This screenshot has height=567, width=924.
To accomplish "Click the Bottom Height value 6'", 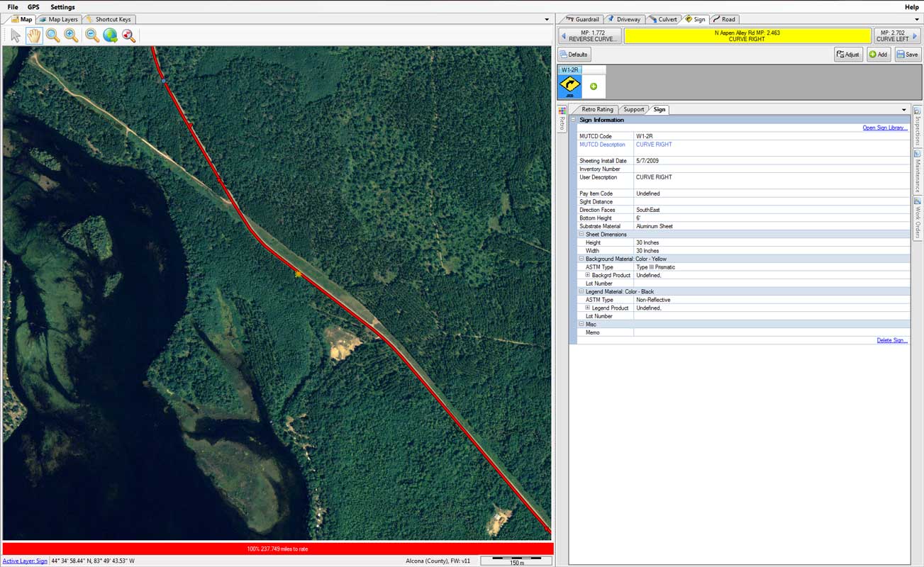I will click(x=638, y=218).
